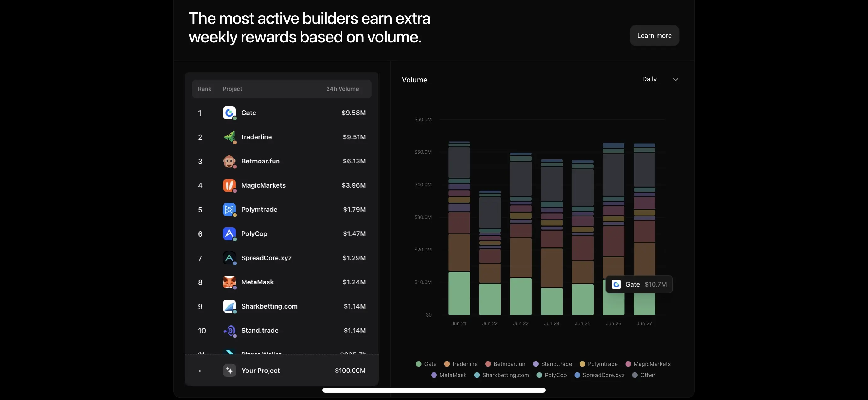Click the Jun 22 stacked volume bar
Screen dimensions: 868x400
tap(490, 253)
